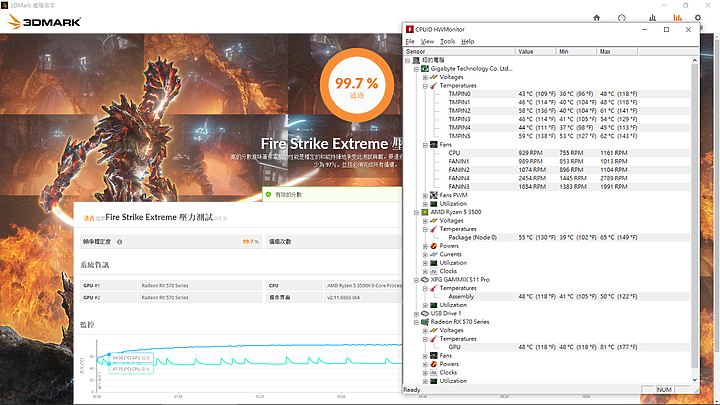Click GPU temperature tooltip on monitoring graph
The height and width of the screenshot is (405, 720).
pos(131,358)
